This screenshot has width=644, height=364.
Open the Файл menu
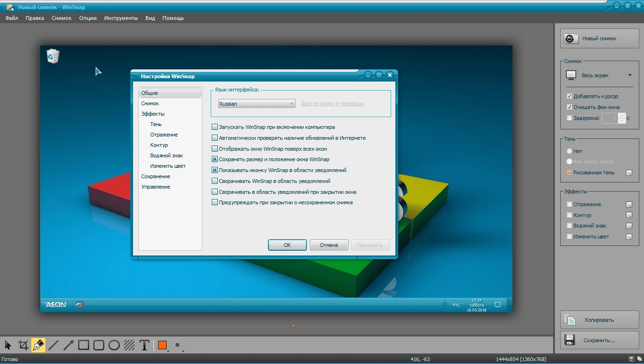point(12,18)
